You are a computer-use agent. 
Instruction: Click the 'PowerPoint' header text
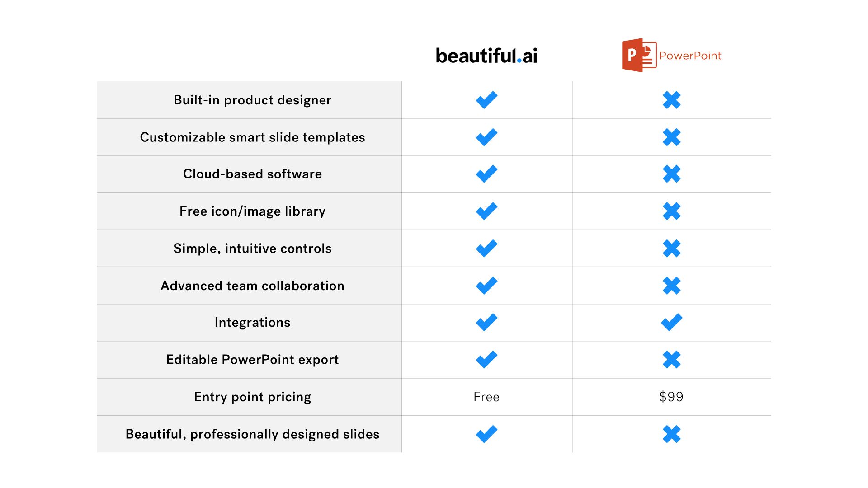(690, 56)
